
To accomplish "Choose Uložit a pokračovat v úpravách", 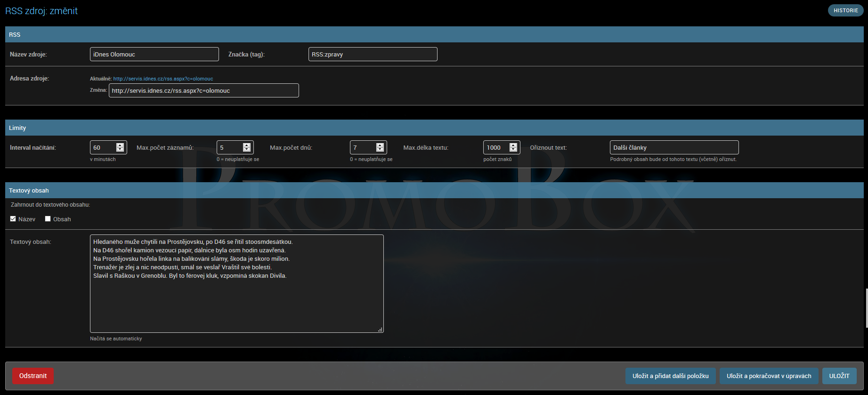I will click(769, 376).
